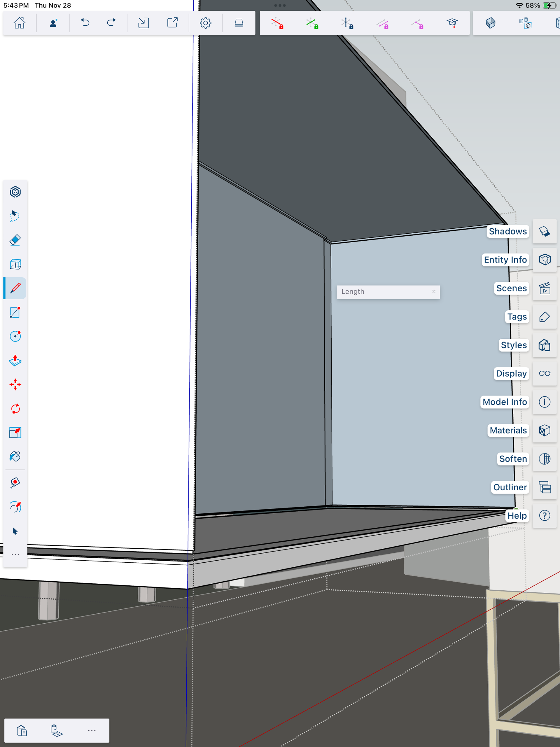Choose the arrow Select tool
Viewport: 560px width, 747px height.
click(15, 531)
